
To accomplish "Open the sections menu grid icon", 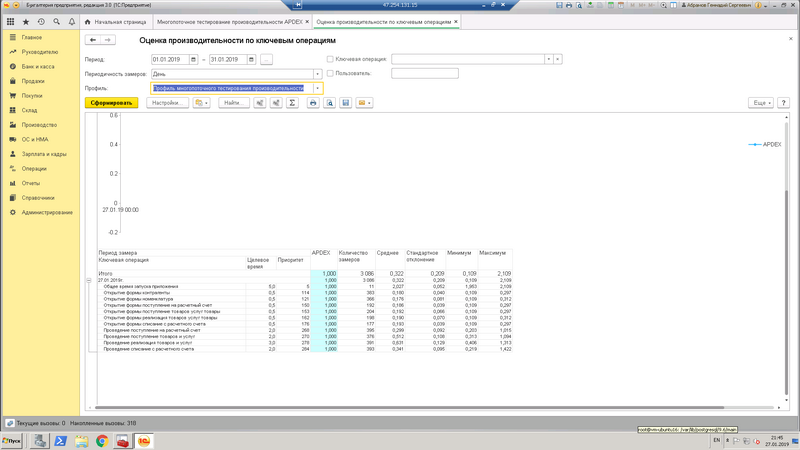I will click(x=10, y=22).
